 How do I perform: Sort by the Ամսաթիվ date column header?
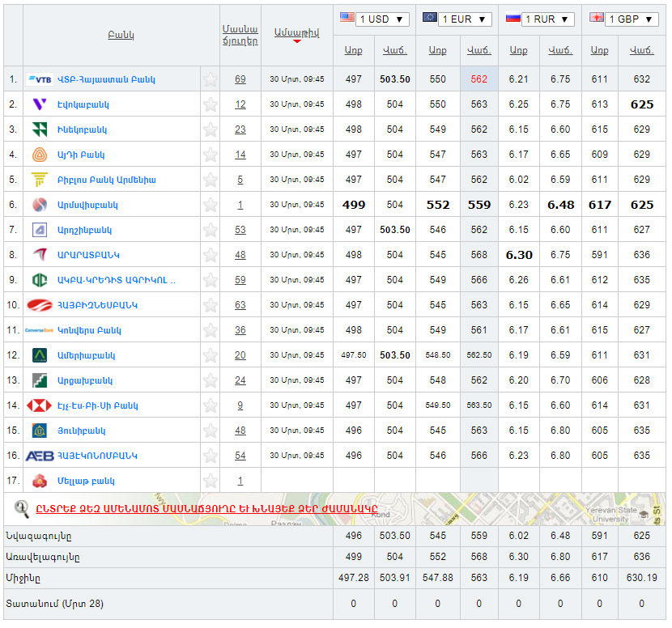[296, 32]
